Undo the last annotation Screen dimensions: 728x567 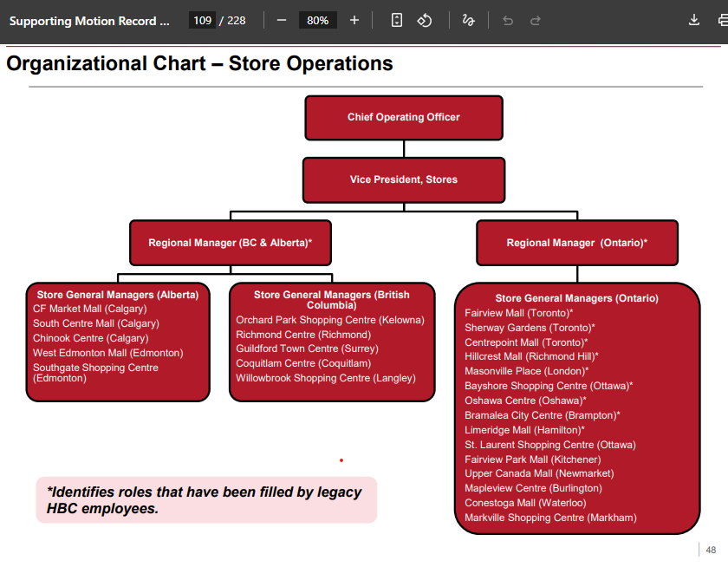[x=508, y=21]
